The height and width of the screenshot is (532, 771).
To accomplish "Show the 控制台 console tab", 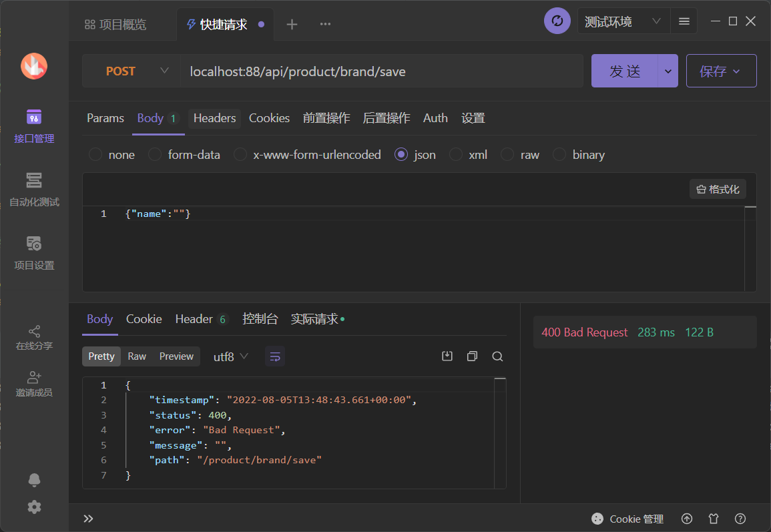I will (260, 319).
